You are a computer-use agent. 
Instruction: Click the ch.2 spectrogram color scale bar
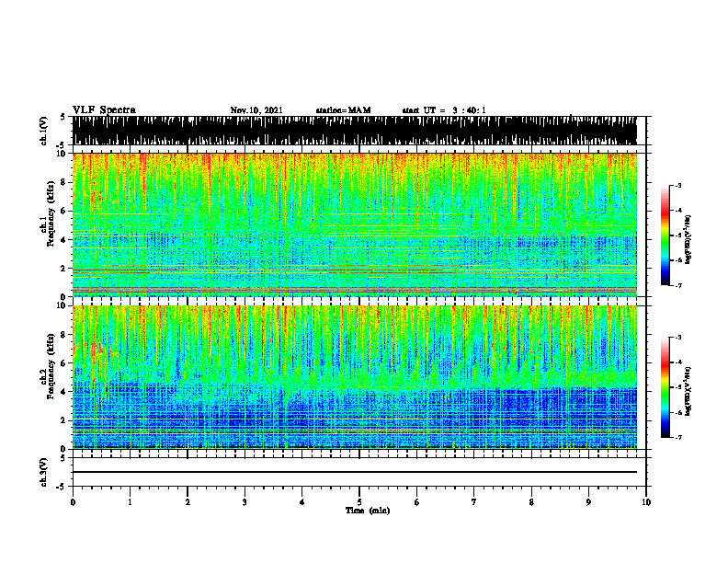pyautogui.click(x=665, y=387)
